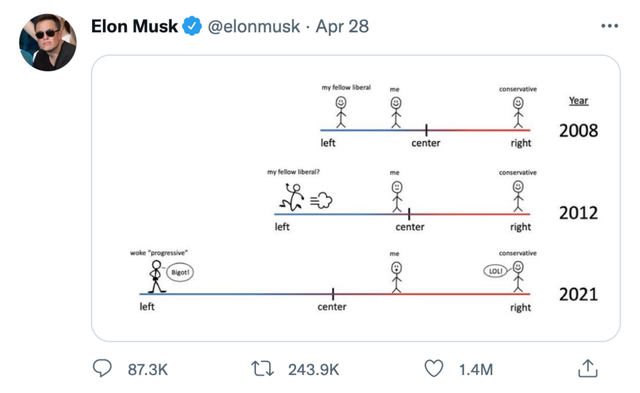Open Elon Musk's profile avatar
The height and width of the screenshot is (393, 640).
pyautogui.click(x=48, y=42)
